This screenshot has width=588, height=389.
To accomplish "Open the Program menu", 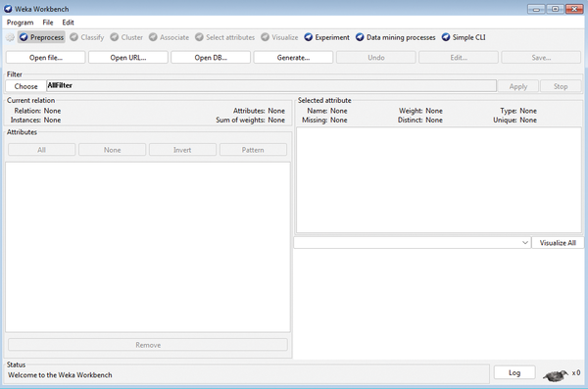I will pyautogui.click(x=20, y=23).
